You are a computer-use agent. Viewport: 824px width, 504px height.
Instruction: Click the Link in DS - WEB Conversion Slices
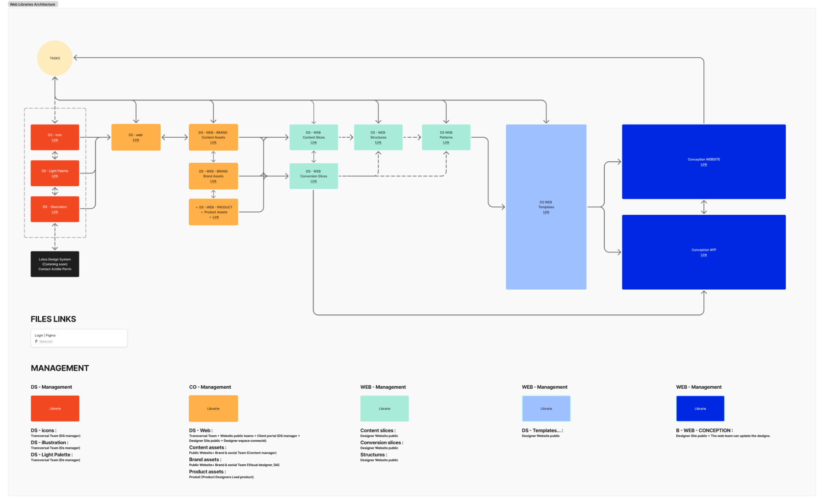(313, 181)
